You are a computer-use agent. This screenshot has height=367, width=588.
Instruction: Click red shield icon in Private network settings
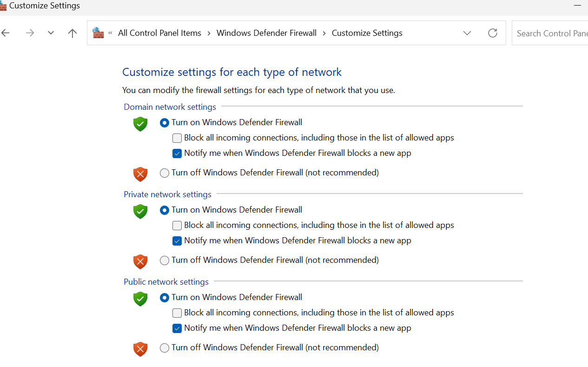[140, 261]
